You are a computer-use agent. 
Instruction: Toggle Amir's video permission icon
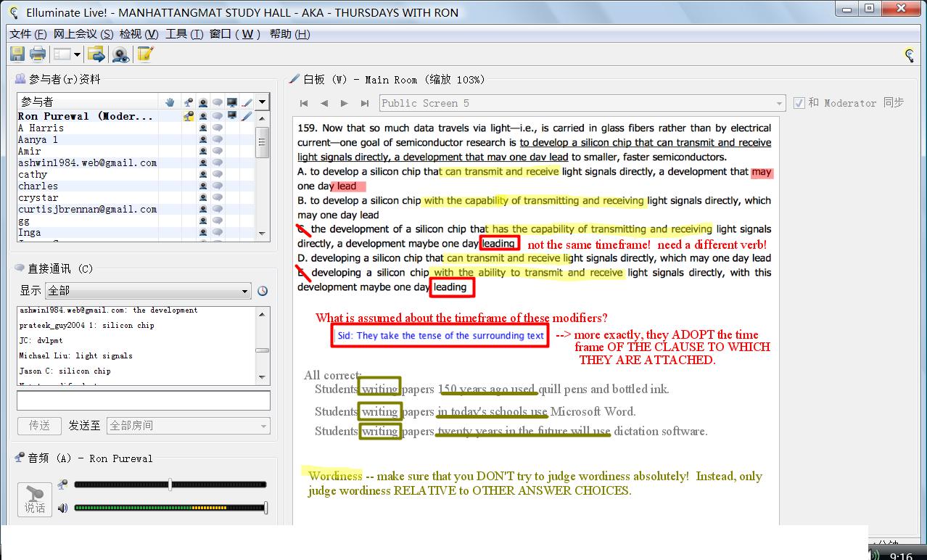(203, 151)
